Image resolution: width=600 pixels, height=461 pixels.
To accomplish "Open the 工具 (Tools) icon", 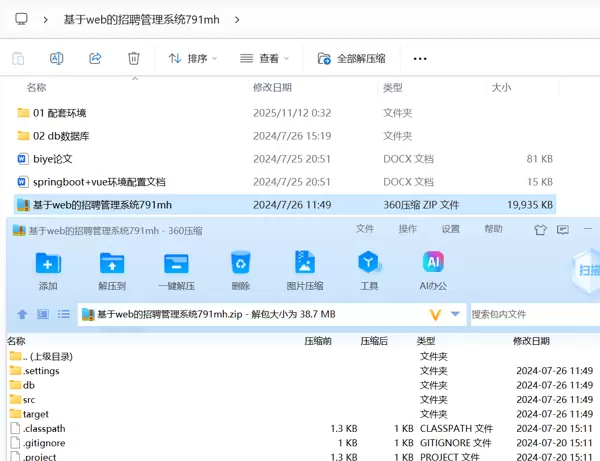I will (369, 264).
